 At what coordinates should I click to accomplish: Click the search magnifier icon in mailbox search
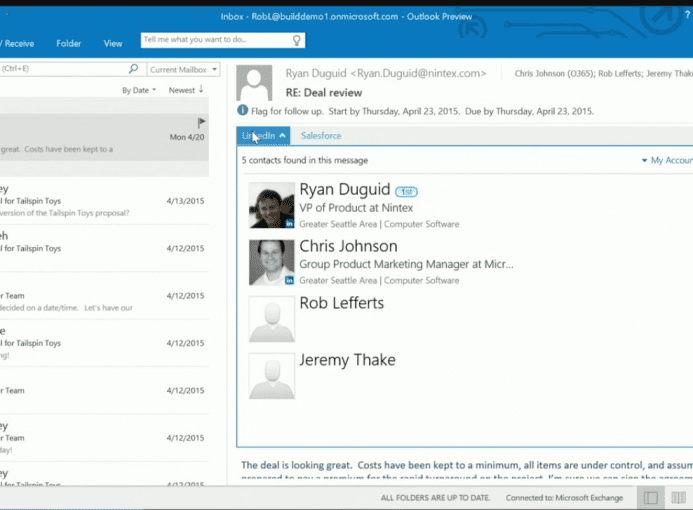click(133, 69)
